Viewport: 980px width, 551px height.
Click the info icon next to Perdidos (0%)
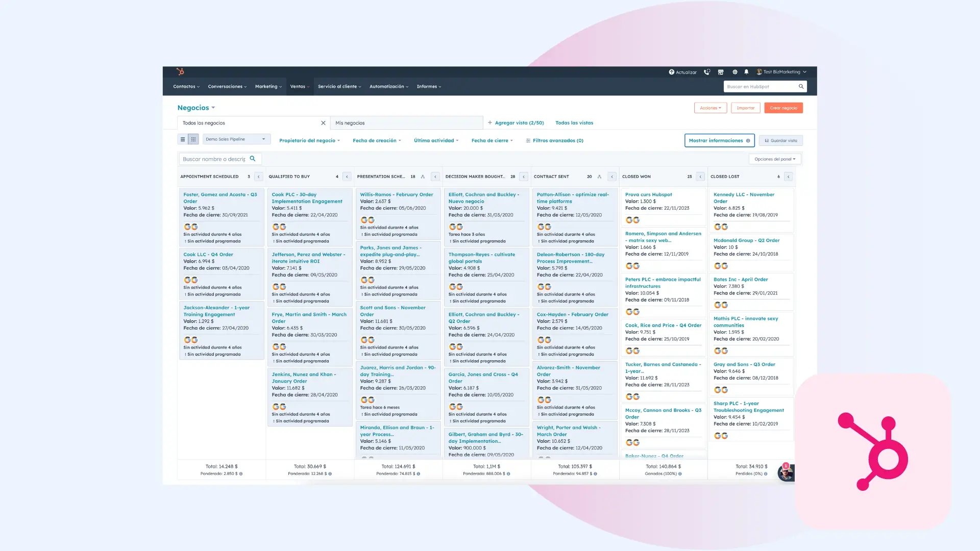(766, 474)
